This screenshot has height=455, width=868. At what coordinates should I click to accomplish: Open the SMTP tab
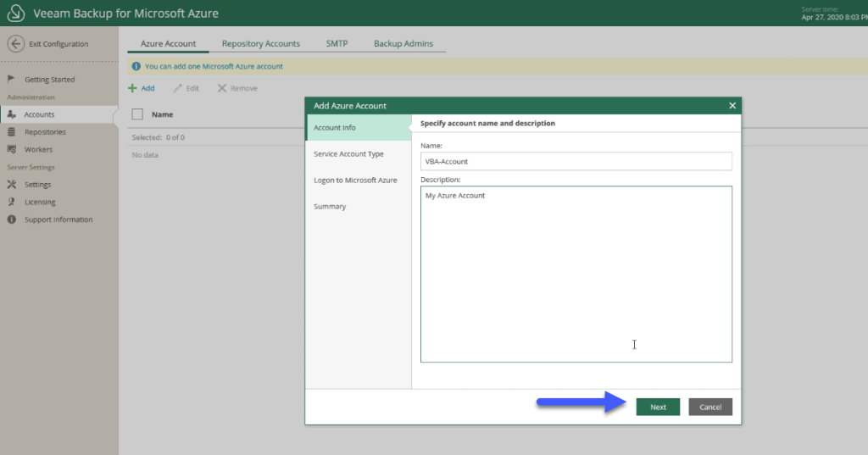337,43
